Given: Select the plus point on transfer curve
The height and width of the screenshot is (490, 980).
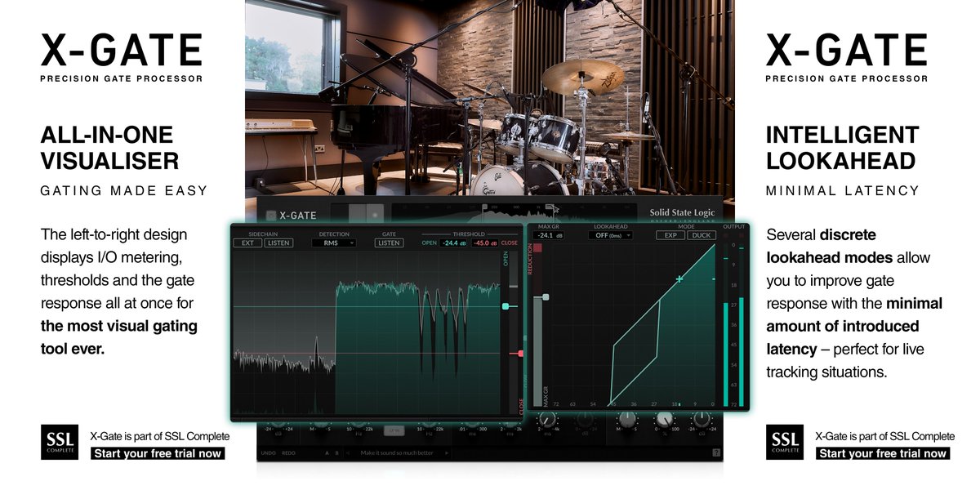Looking at the screenshot, I should coord(679,279).
